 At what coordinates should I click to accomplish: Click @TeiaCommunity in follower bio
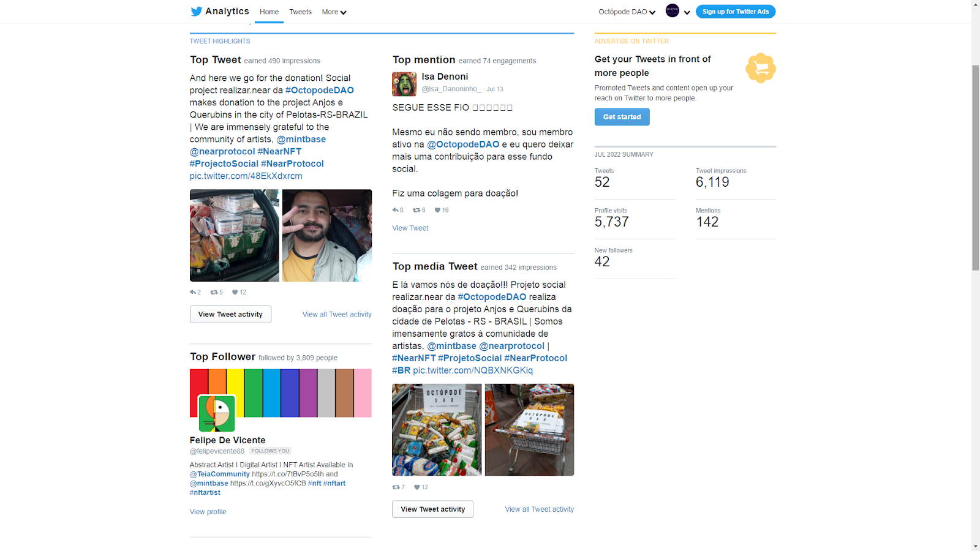click(220, 474)
